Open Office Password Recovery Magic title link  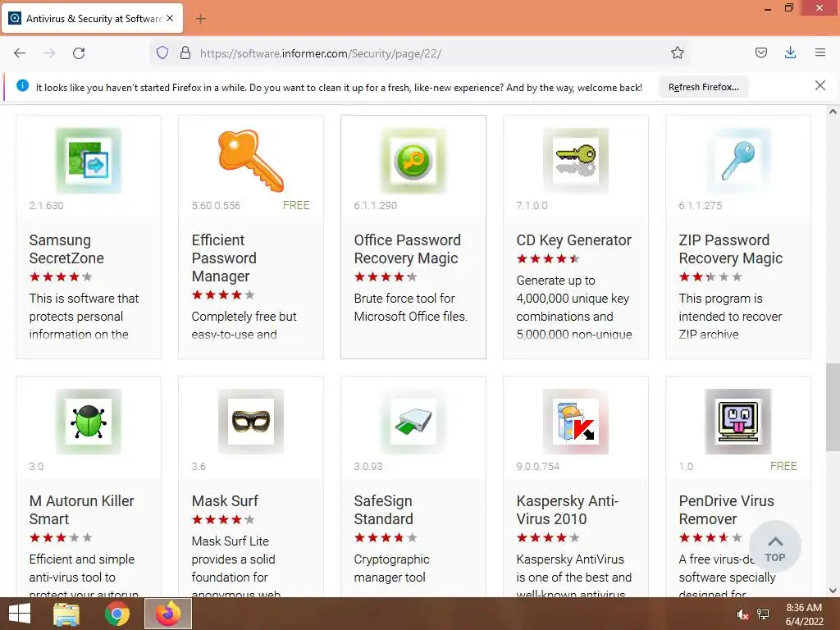tap(407, 249)
